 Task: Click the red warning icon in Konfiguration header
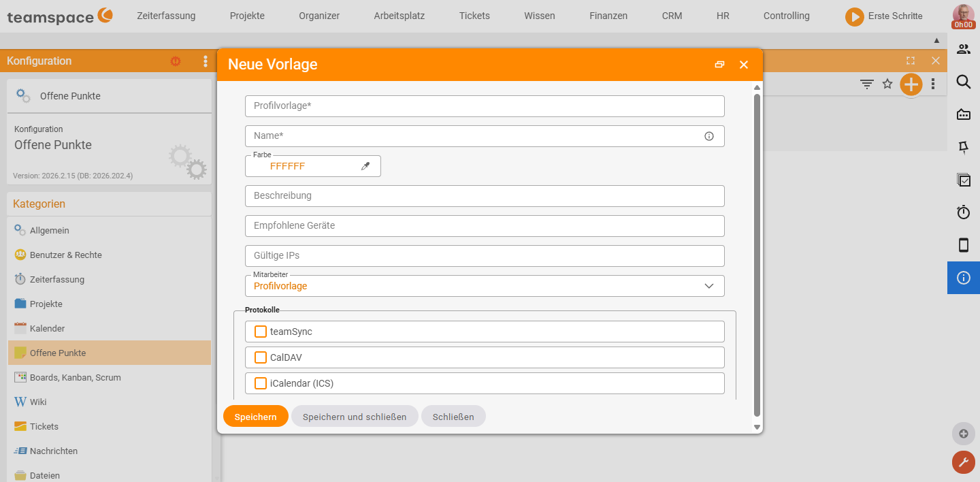point(176,61)
